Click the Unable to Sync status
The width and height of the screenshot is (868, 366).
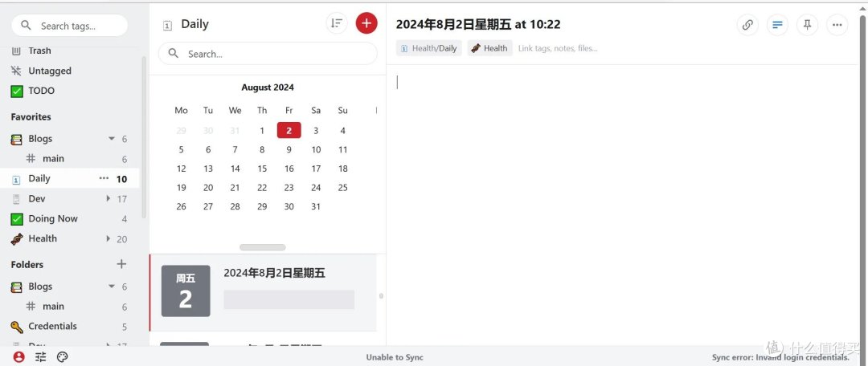tap(394, 358)
